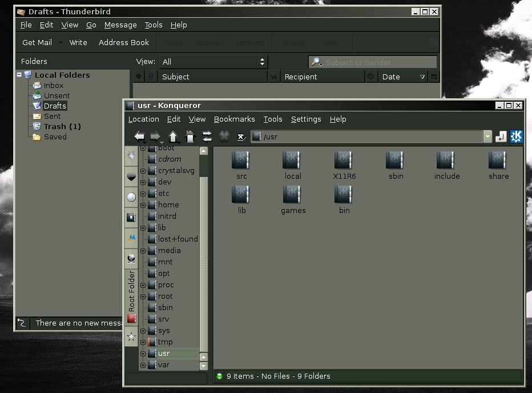Viewport: 532px width, 393px height.
Task: Reload the /usr view in Konqueror
Action: coord(207,137)
